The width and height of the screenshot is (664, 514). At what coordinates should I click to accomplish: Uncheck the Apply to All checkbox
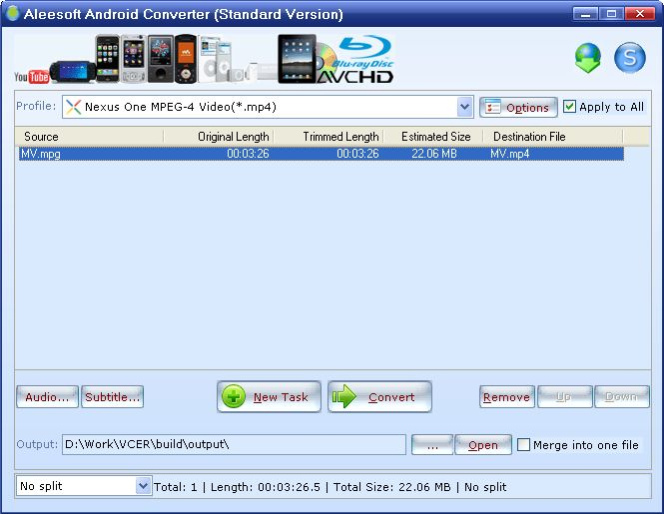pos(569,106)
